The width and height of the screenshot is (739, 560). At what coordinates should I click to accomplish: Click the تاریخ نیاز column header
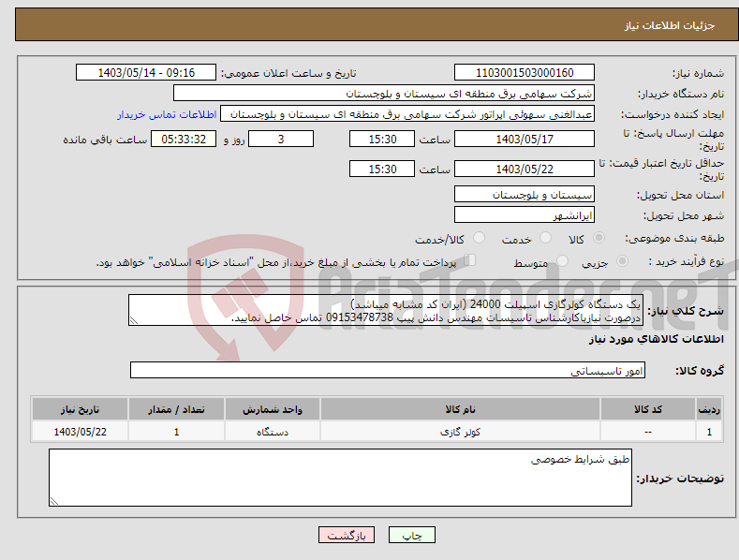point(81,409)
